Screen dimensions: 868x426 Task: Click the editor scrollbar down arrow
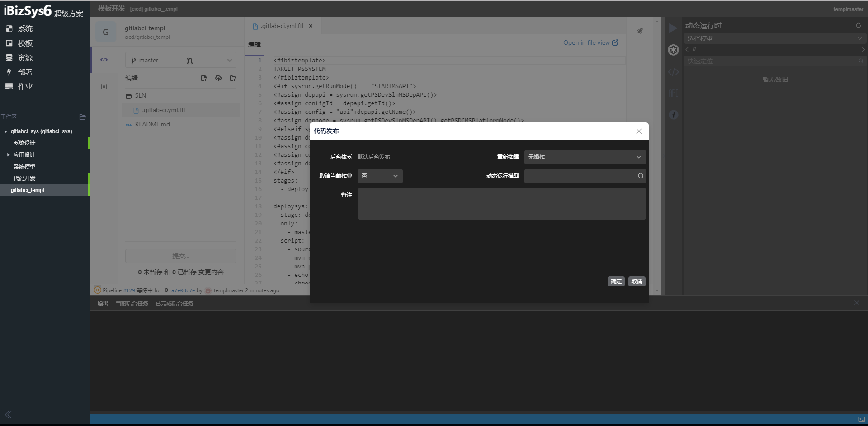click(x=657, y=291)
